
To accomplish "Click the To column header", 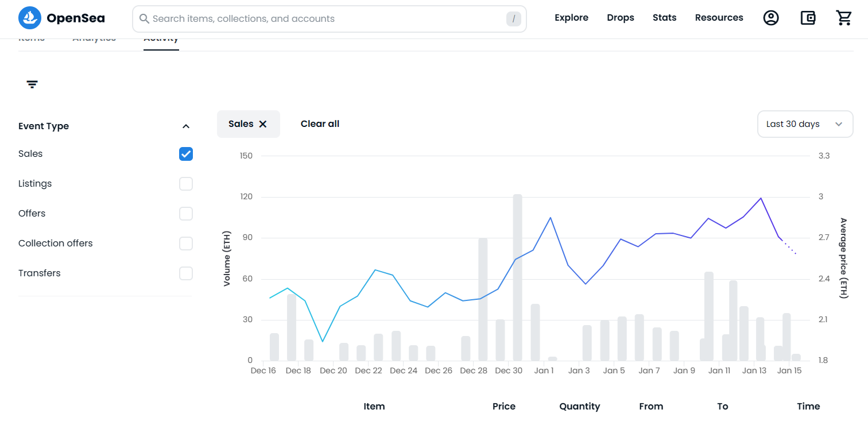I will pos(723,407).
